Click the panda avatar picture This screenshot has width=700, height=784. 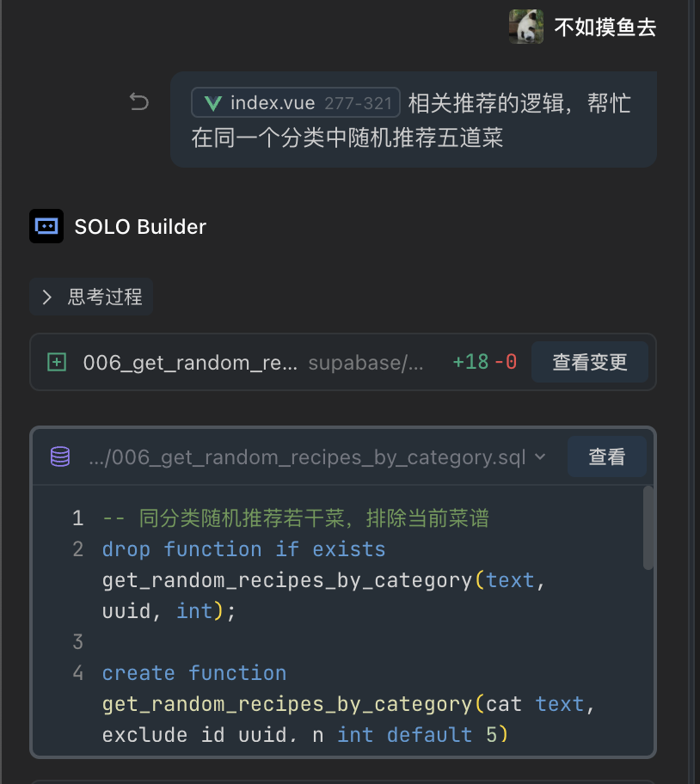pos(525,27)
